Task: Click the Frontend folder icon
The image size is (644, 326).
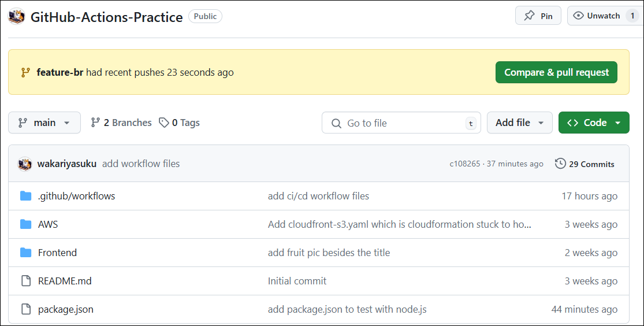Action: [25, 253]
